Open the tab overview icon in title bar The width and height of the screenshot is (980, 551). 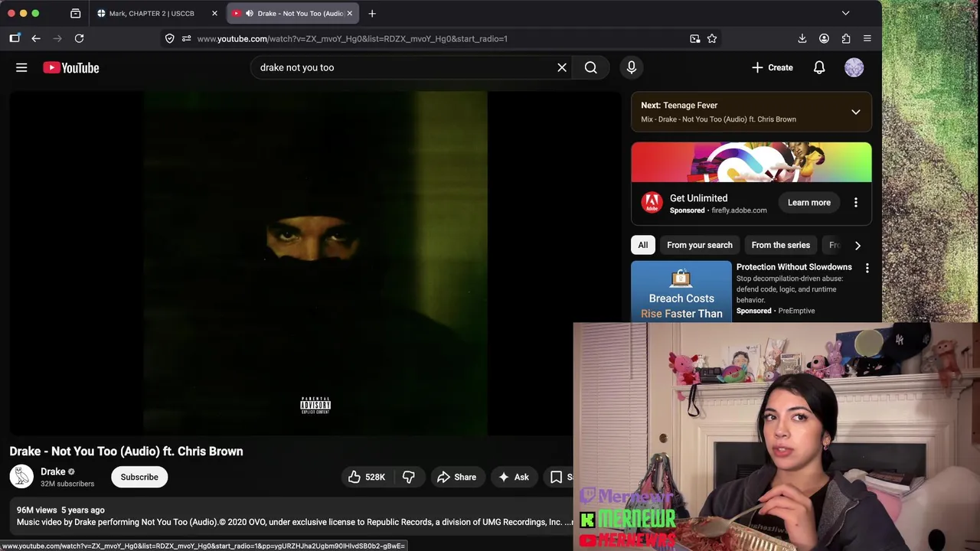pos(75,13)
